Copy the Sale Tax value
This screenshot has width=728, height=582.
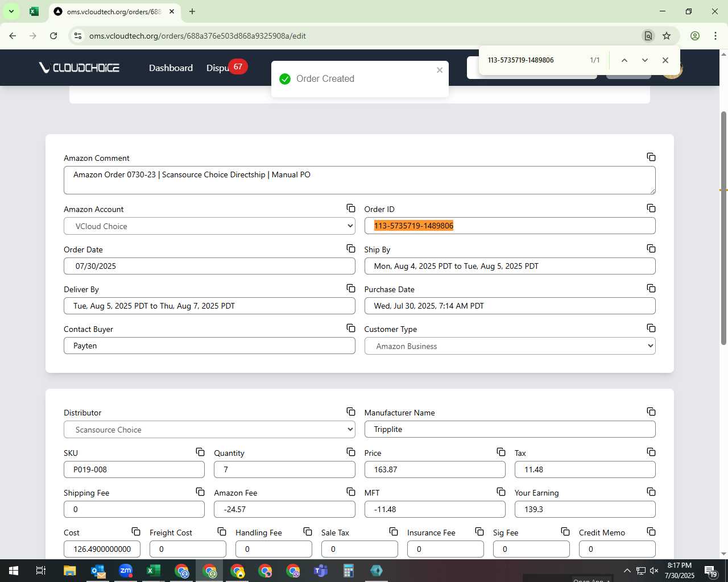coord(394,531)
